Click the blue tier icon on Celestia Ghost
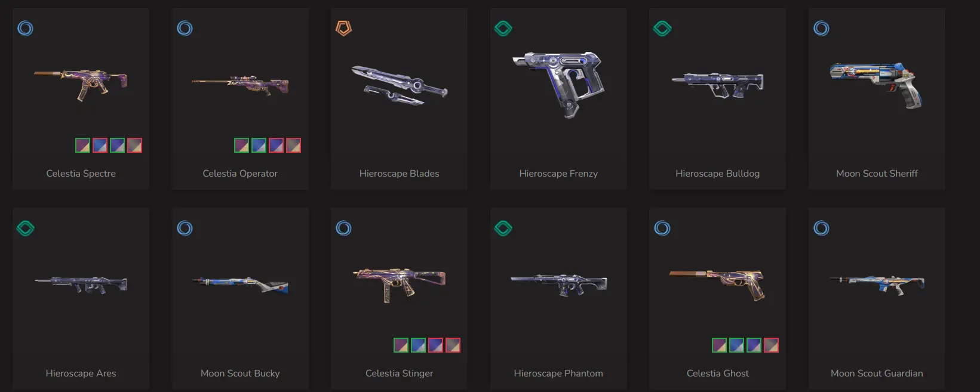This screenshot has width=980, height=392. tap(662, 228)
